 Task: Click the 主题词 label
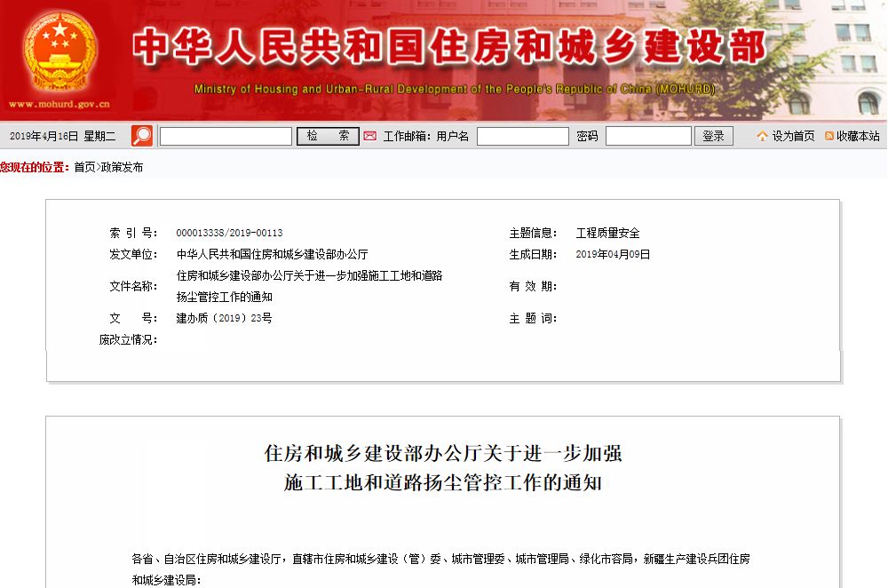pos(533,318)
